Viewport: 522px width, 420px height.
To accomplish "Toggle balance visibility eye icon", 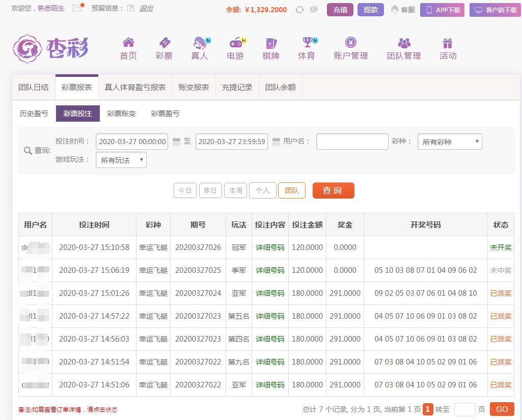I will (x=314, y=10).
